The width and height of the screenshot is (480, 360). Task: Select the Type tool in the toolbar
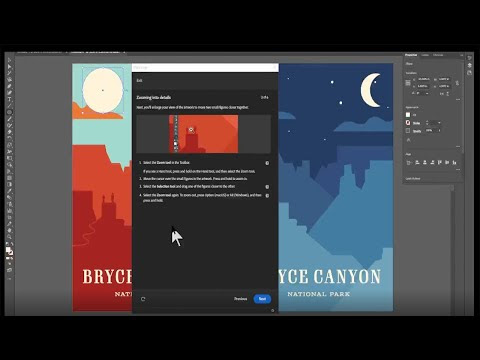9,99
